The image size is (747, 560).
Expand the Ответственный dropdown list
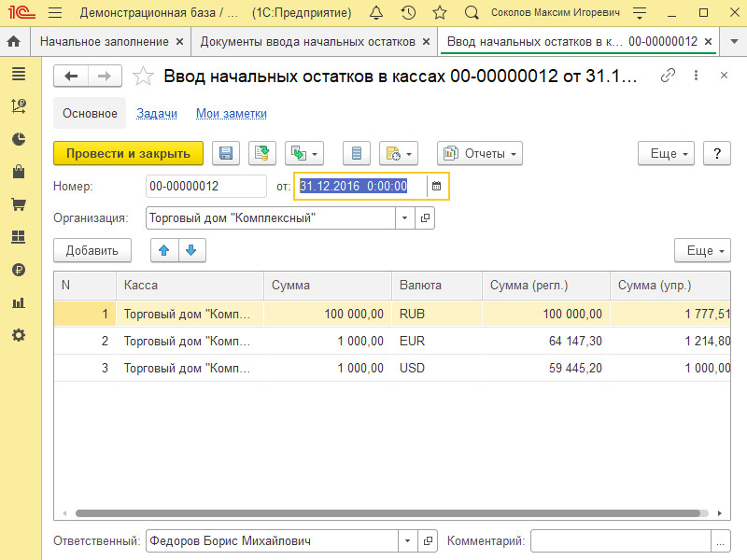tap(407, 540)
